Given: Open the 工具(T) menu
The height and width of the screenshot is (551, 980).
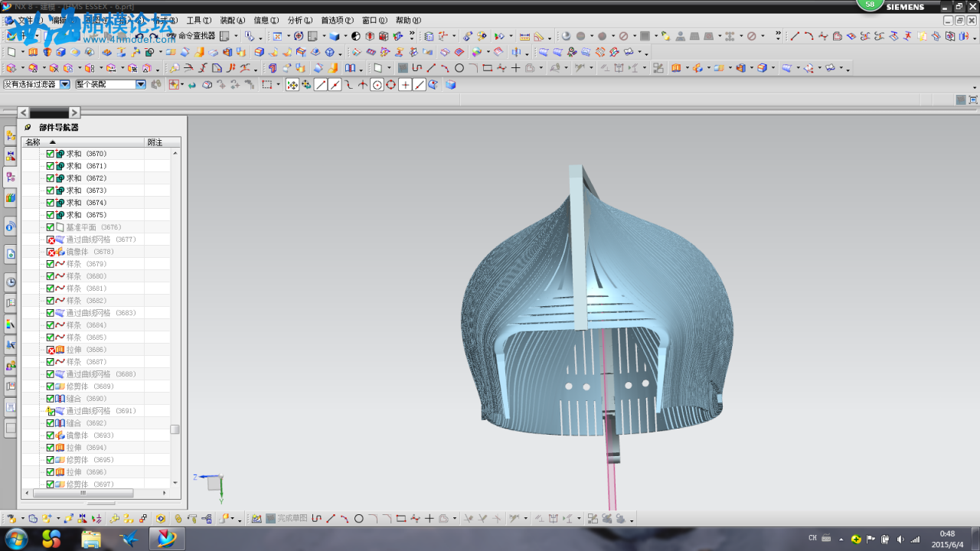Looking at the screenshot, I should click(x=199, y=21).
